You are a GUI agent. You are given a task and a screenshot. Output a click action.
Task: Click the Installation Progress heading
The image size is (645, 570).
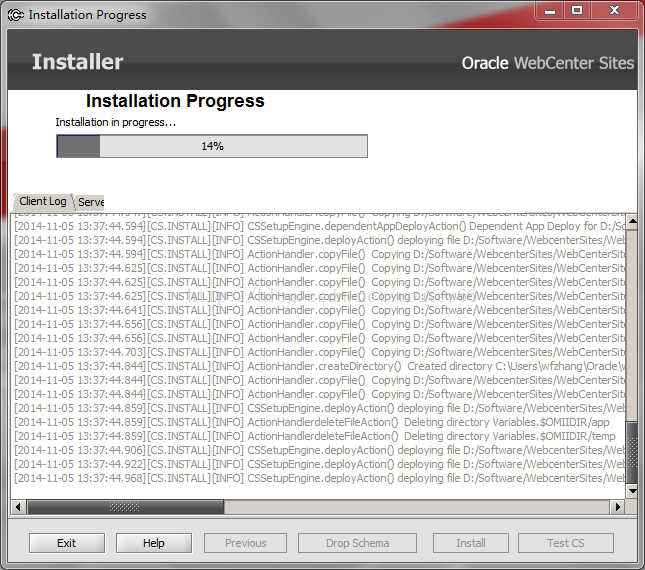point(175,101)
